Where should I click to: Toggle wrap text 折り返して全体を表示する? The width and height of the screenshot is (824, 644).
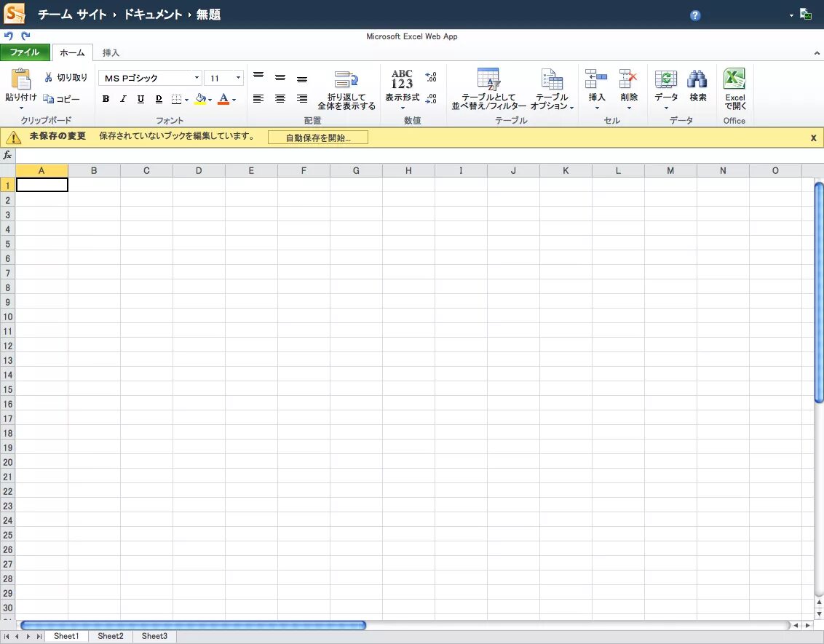click(346, 90)
